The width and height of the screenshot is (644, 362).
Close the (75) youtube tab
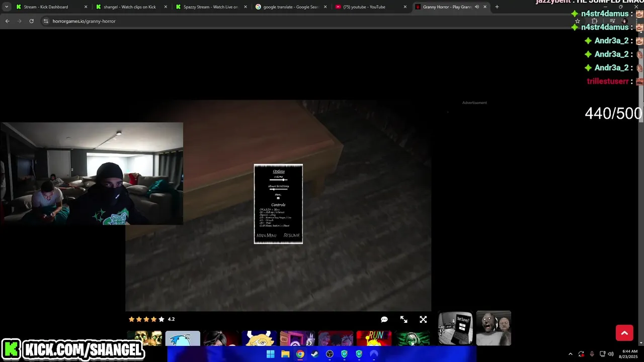point(405,7)
